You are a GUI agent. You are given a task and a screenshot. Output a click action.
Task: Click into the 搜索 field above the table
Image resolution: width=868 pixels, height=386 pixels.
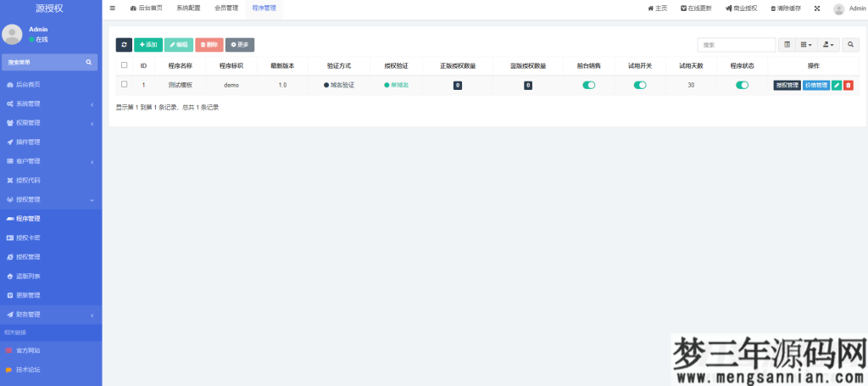pyautogui.click(x=737, y=45)
